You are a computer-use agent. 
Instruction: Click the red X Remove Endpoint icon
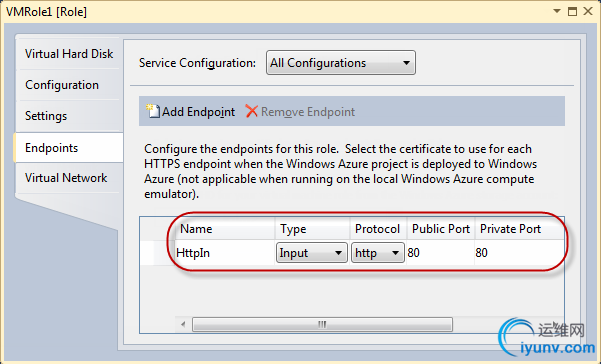tap(251, 111)
